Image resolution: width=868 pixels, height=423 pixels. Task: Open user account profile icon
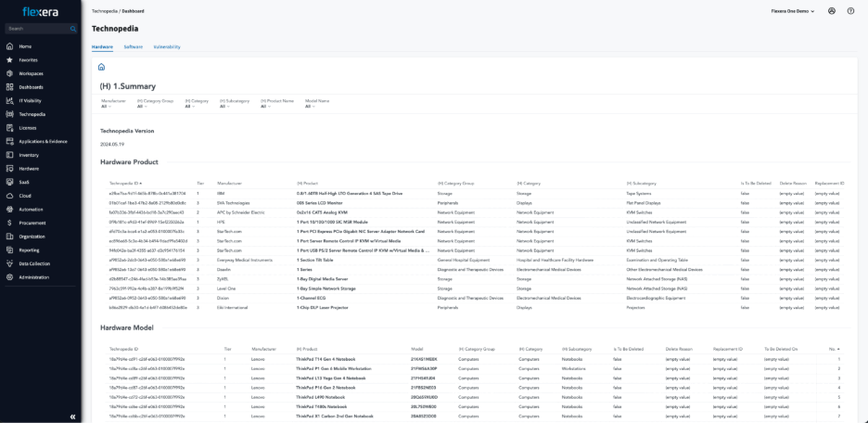[x=832, y=10]
